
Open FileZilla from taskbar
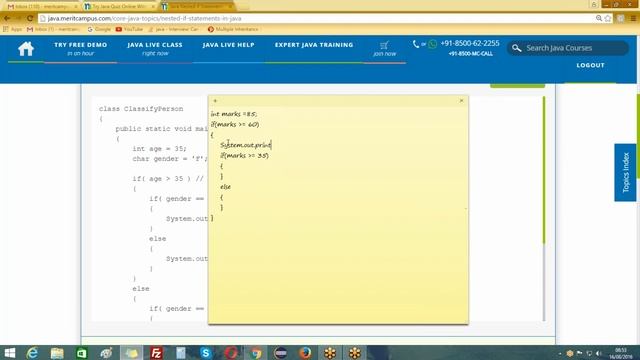click(x=156, y=353)
